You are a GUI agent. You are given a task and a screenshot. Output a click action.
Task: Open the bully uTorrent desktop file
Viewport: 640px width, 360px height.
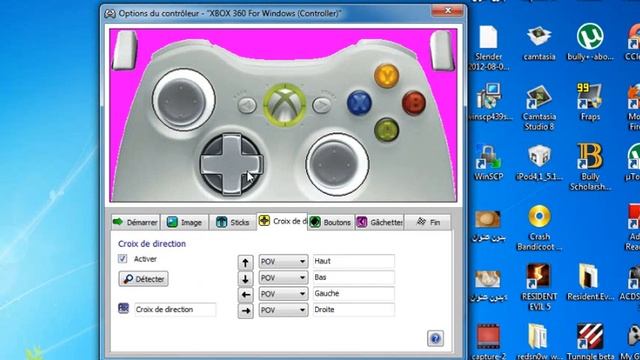tap(590, 42)
